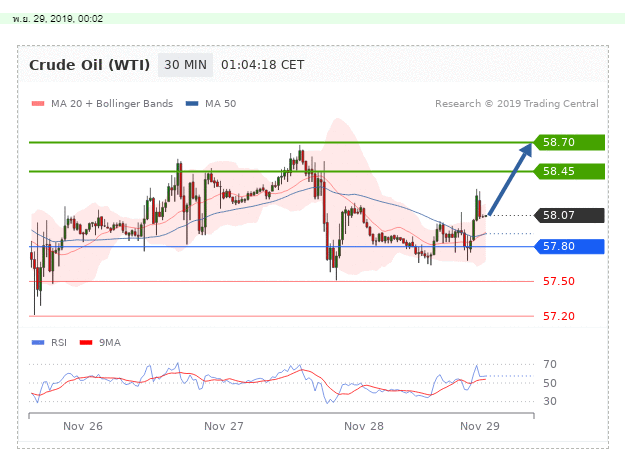The height and width of the screenshot is (455, 625).
Task: Click the Nov 26 axis label
Action: coord(83,426)
